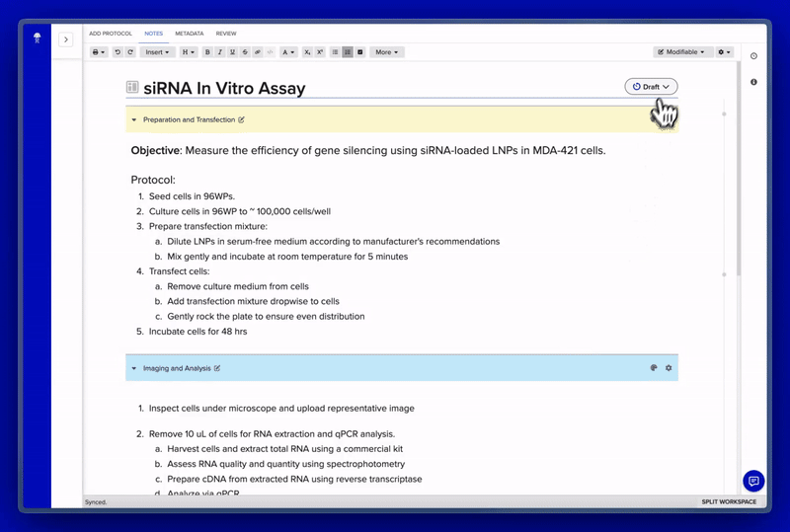Toggle strikethrough formatting
Screen dimensions: 790x532
point(245,52)
